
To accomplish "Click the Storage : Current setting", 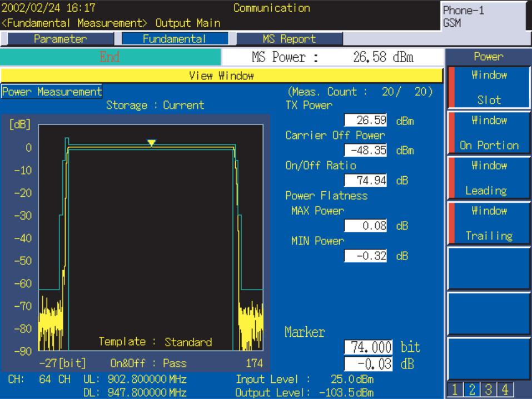I will [x=155, y=105].
